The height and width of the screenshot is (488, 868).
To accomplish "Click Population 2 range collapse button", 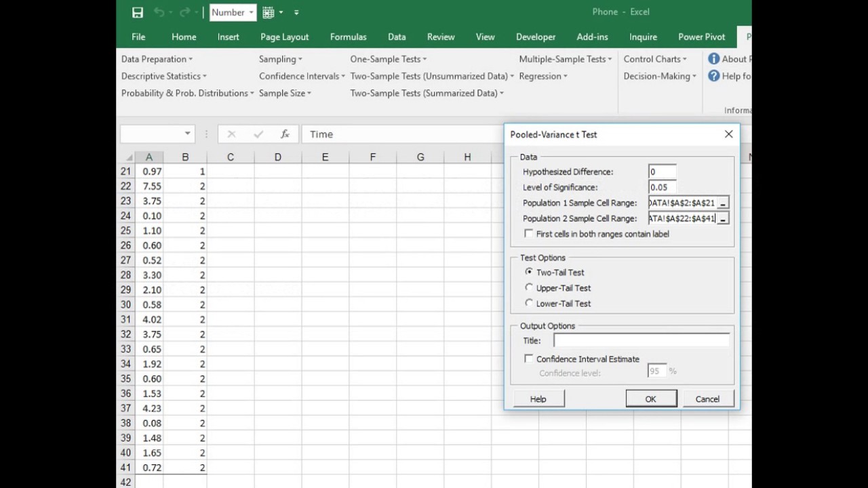I will [723, 219].
